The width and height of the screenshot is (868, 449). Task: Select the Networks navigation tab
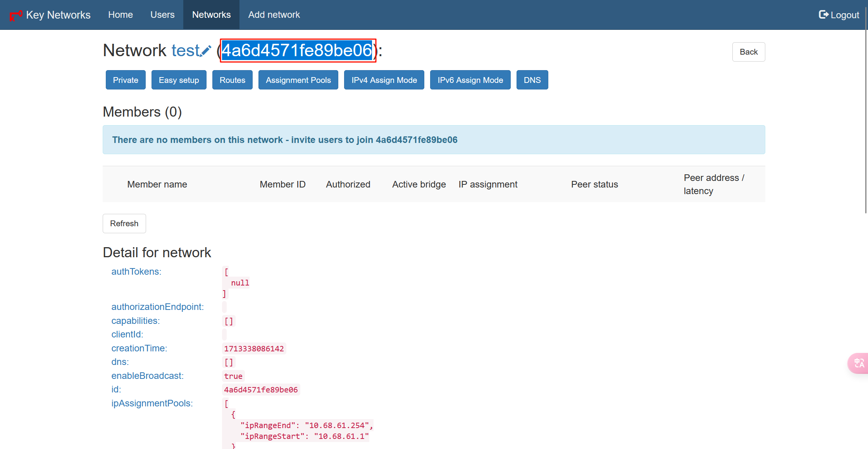point(211,15)
